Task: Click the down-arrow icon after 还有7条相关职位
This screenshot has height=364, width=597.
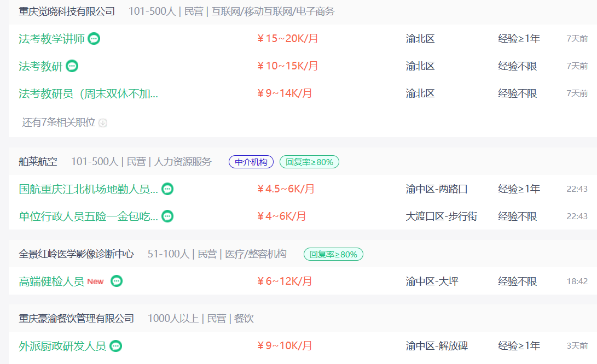Action: point(103,123)
